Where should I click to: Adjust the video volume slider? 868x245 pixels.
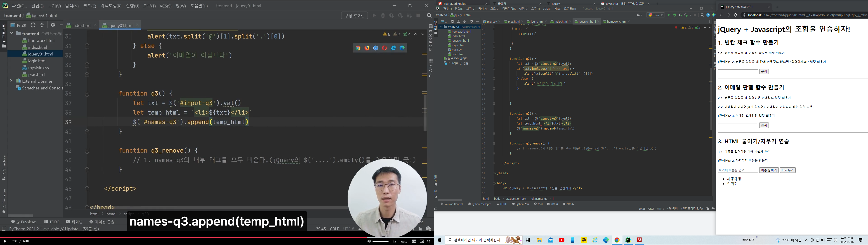point(380,241)
